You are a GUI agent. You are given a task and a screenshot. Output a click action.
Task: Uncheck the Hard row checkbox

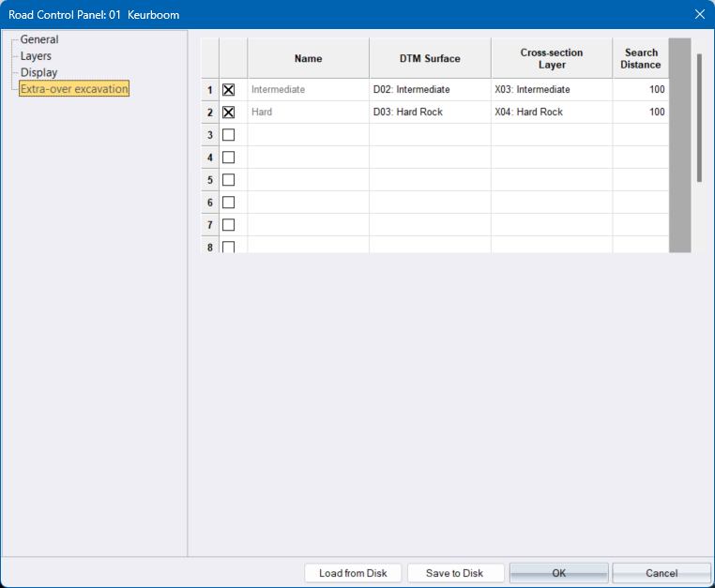228,113
